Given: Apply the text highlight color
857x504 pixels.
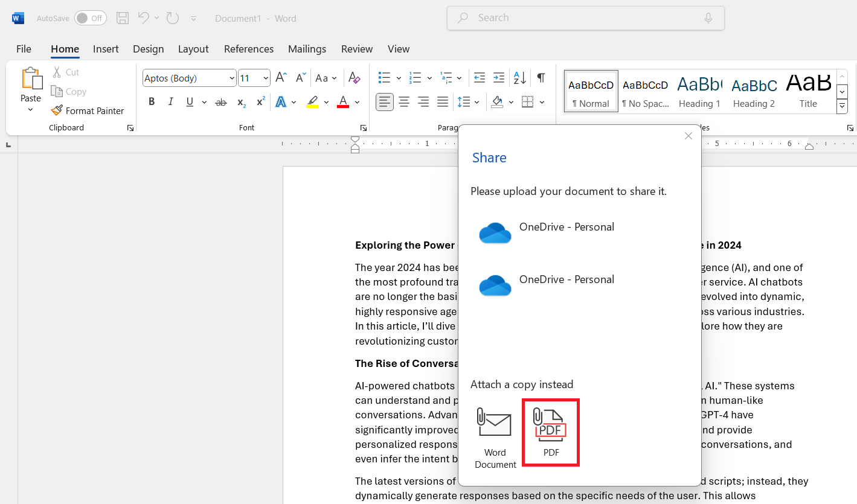Looking at the screenshot, I should point(312,102).
